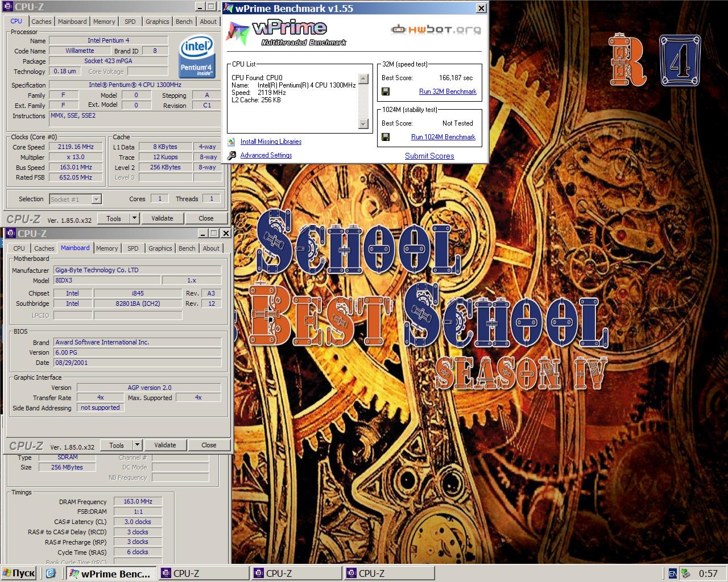The image size is (728, 582).
Task: Open the Mainboard tab in the top CPU-Z window
Action: (x=72, y=22)
